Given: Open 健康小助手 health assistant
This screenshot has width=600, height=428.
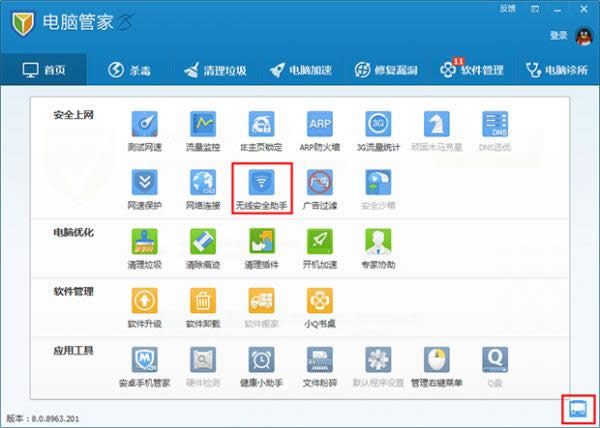Looking at the screenshot, I should [x=262, y=367].
